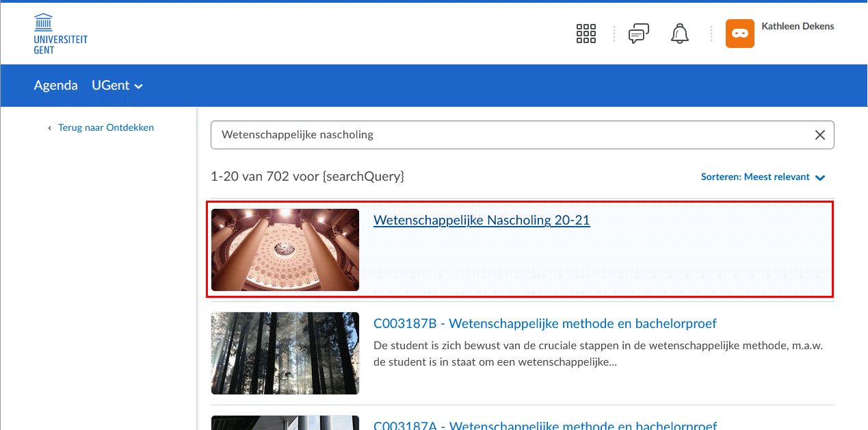This screenshot has width=868, height=430.
Task: Click the forest trees course thumbnail
Action: [x=285, y=353]
